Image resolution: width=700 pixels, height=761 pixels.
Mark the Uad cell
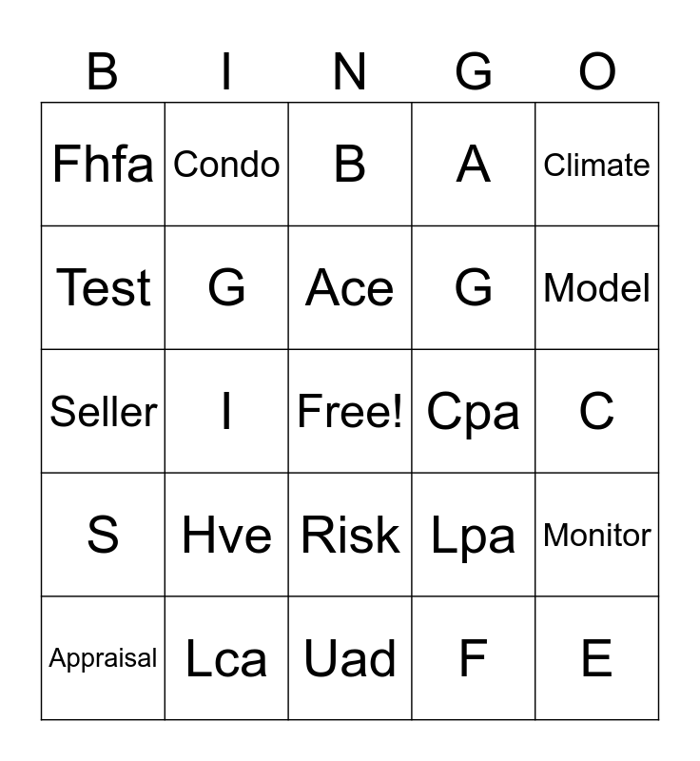pos(350,658)
